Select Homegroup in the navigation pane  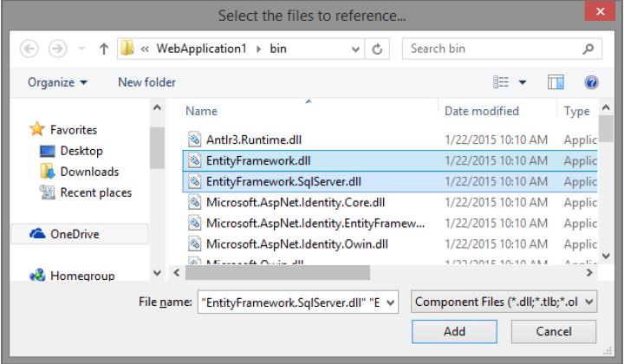[x=82, y=276]
